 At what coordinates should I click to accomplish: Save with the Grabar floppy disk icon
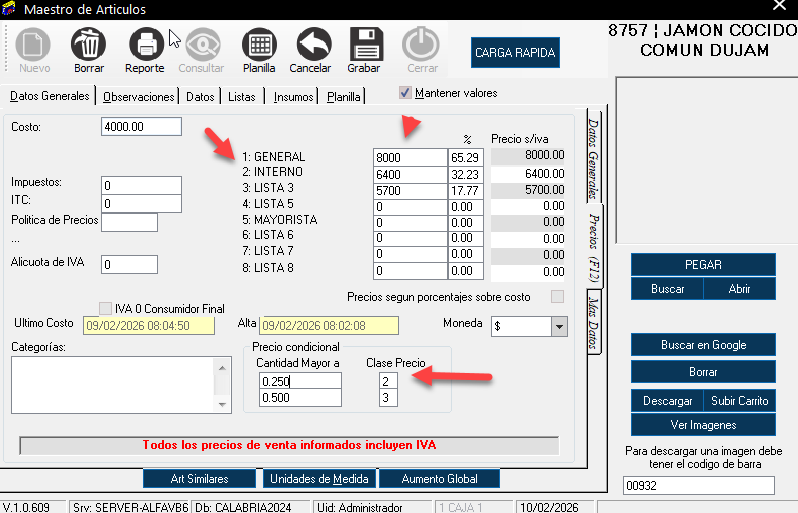365,45
